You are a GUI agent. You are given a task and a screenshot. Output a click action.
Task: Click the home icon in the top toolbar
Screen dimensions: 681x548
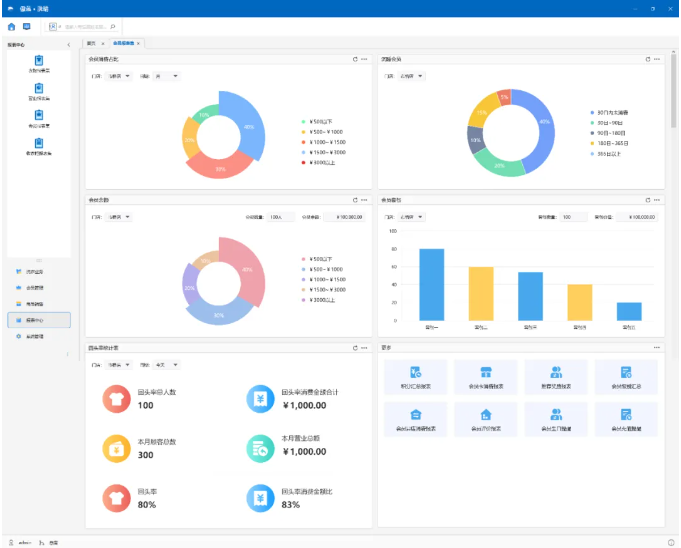tap(12, 27)
